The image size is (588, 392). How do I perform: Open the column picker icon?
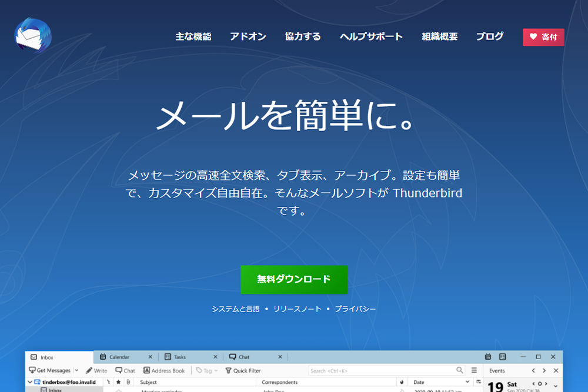coord(479,382)
